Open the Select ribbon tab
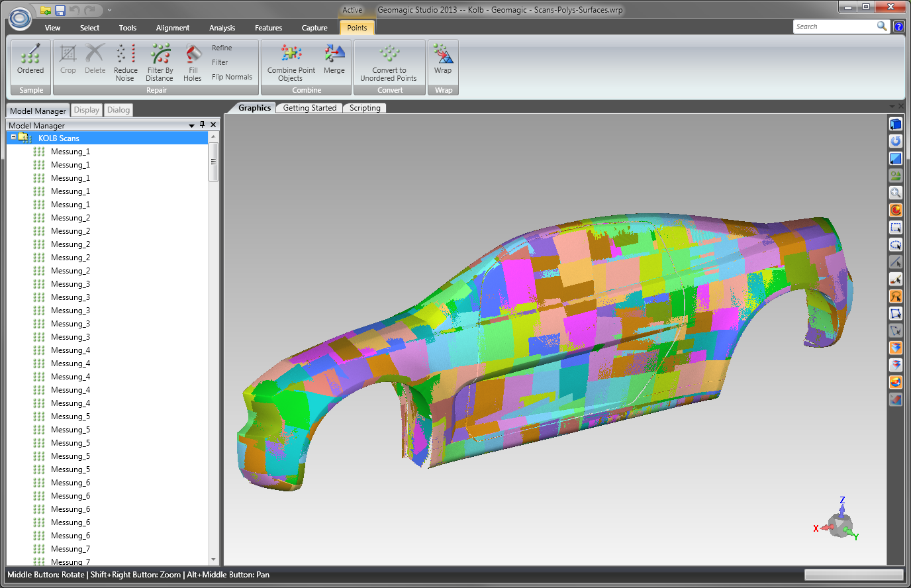 click(x=89, y=28)
